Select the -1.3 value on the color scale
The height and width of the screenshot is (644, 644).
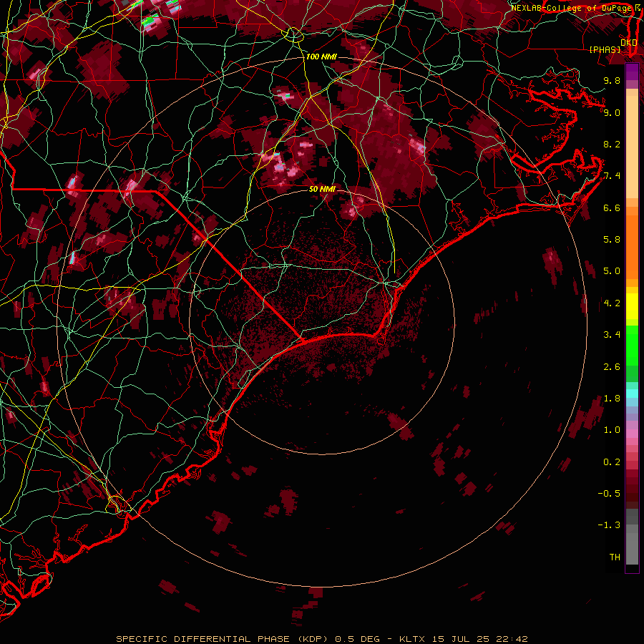[x=609, y=525]
